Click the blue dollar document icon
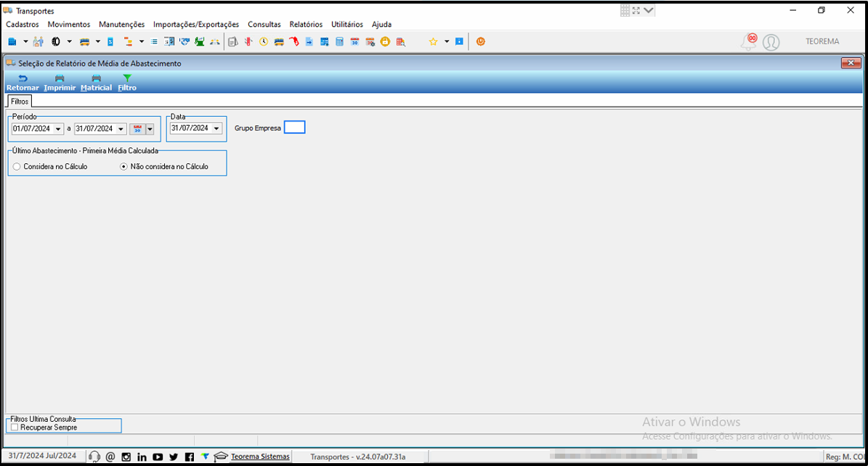 (x=110, y=41)
